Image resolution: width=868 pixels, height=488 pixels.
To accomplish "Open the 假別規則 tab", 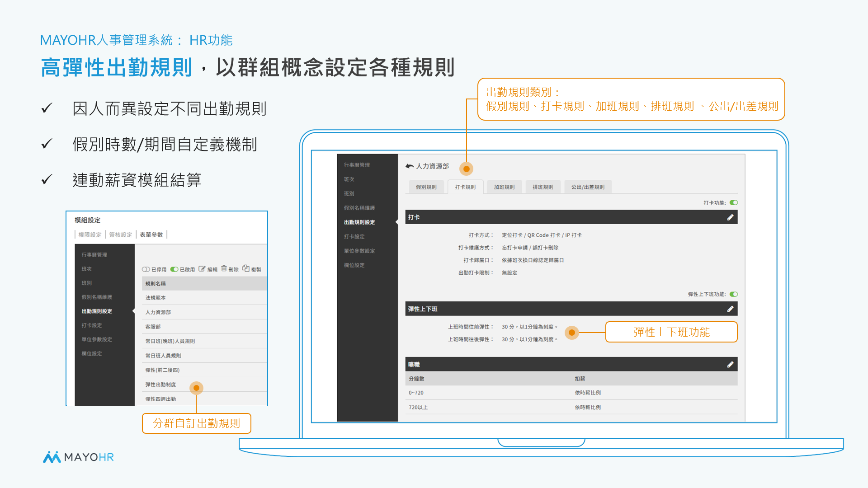I will pos(426,187).
